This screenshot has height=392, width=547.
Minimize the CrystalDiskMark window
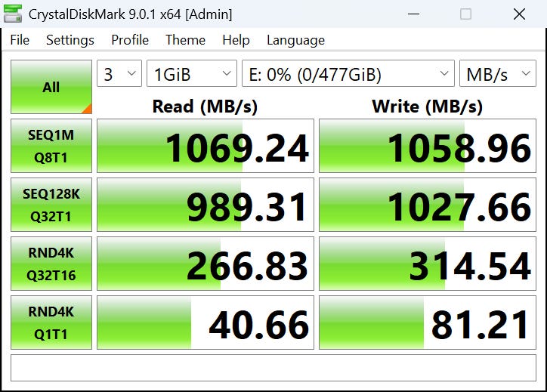coord(413,14)
